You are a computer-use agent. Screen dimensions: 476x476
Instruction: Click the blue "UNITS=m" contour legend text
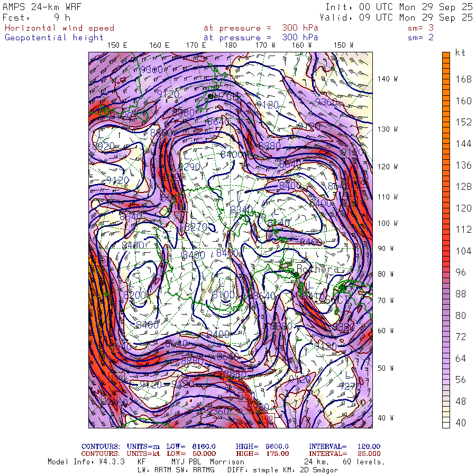pyautogui.click(x=143, y=446)
